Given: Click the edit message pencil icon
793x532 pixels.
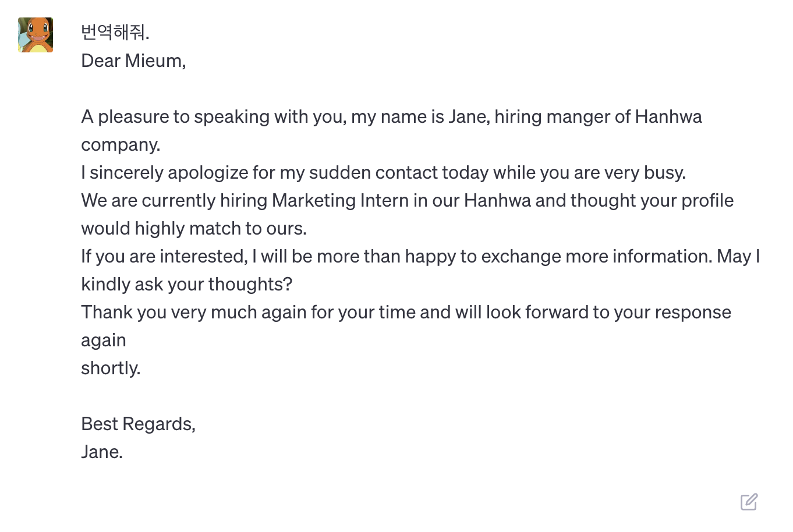Looking at the screenshot, I should click(x=749, y=502).
